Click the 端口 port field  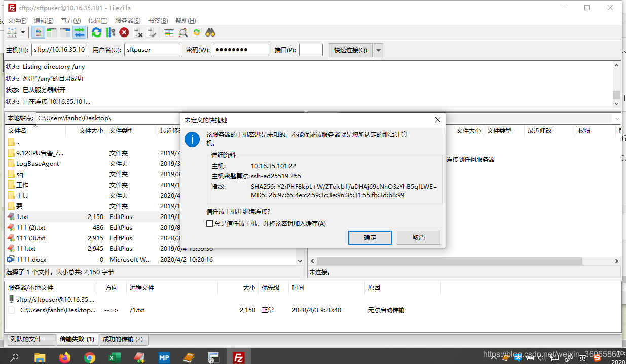click(311, 50)
